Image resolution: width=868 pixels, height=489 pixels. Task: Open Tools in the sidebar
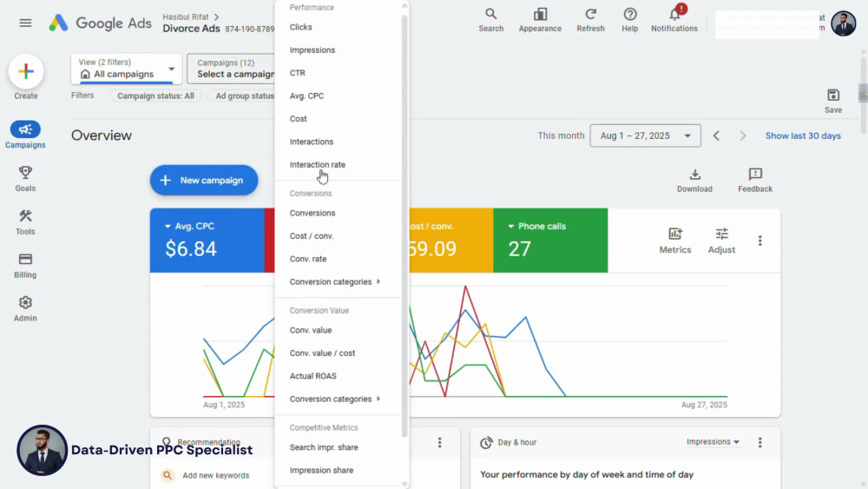(25, 222)
